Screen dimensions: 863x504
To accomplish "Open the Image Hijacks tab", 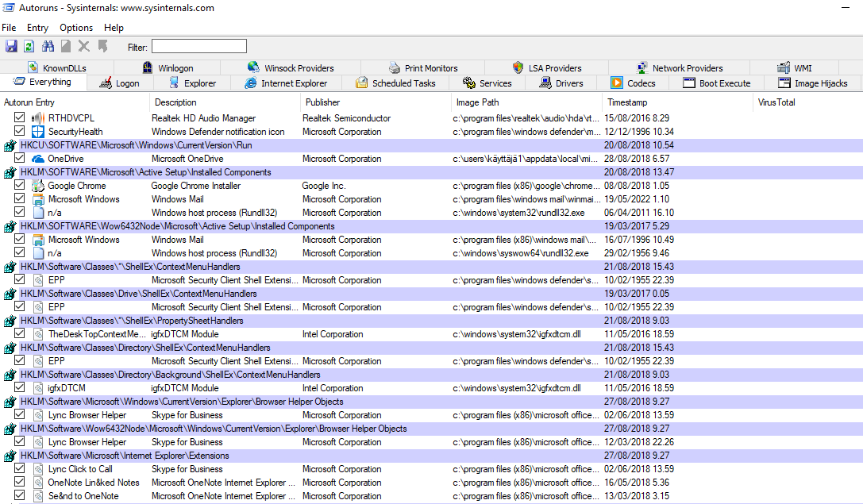I will tap(813, 83).
